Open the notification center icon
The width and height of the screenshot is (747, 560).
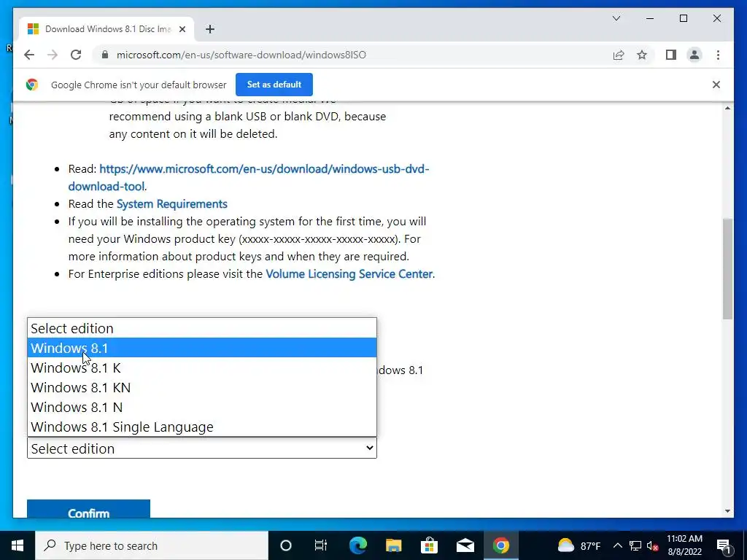[x=724, y=545]
